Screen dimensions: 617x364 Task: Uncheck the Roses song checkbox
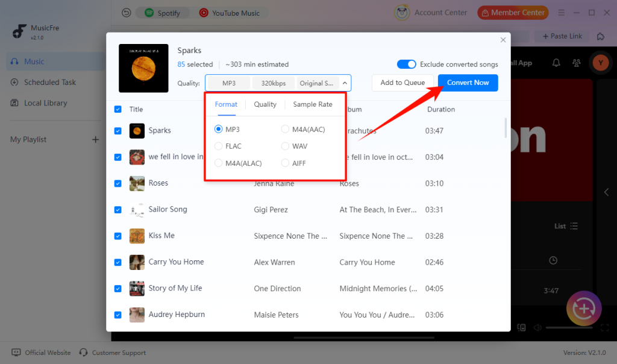coord(117,183)
